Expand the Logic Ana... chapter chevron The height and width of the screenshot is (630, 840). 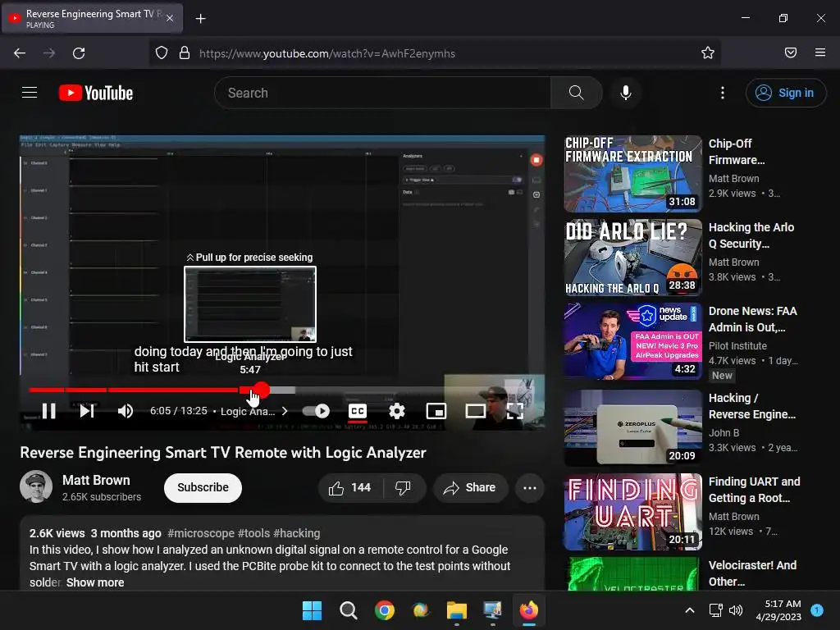pyautogui.click(x=285, y=411)
